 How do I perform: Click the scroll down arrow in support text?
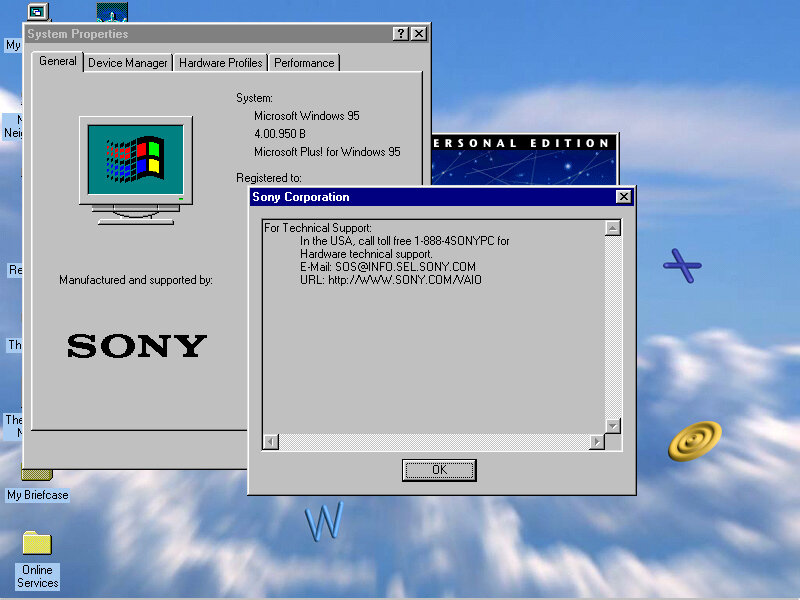pos(613,426)
